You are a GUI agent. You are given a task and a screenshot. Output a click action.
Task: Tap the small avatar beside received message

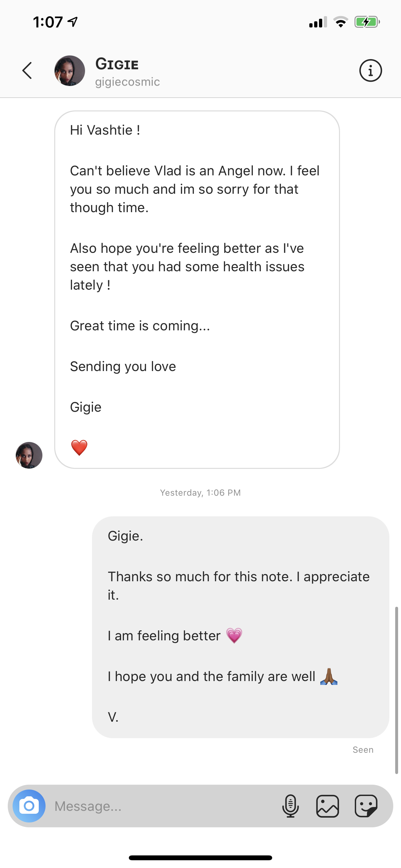coord(29,455)
